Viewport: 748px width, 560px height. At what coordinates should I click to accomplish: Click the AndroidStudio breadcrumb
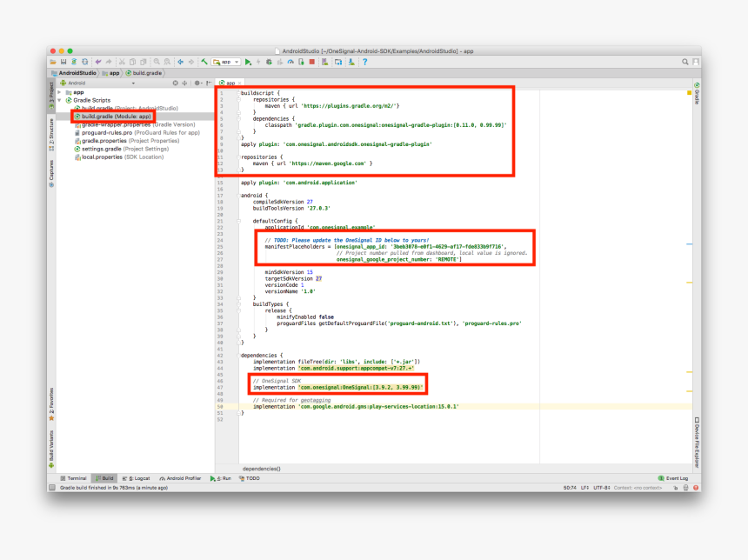tap(74, 73)
